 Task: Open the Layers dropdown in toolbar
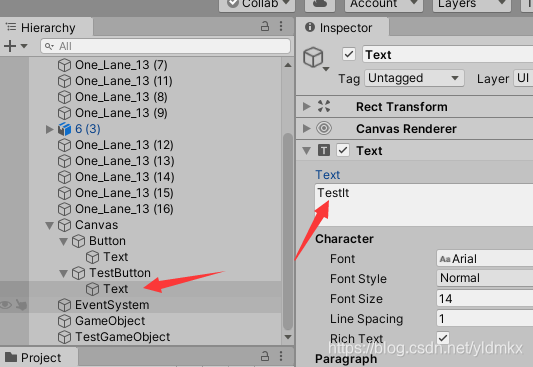tap(471, 4)
